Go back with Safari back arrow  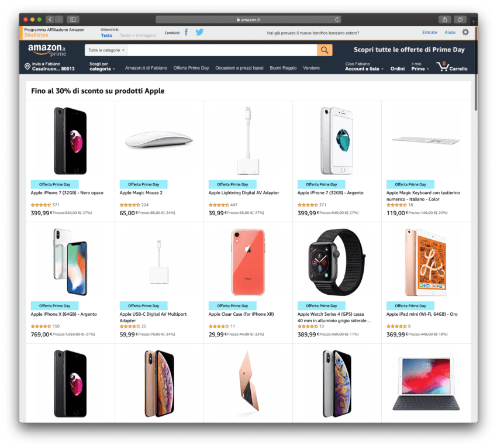click(50, 20)
